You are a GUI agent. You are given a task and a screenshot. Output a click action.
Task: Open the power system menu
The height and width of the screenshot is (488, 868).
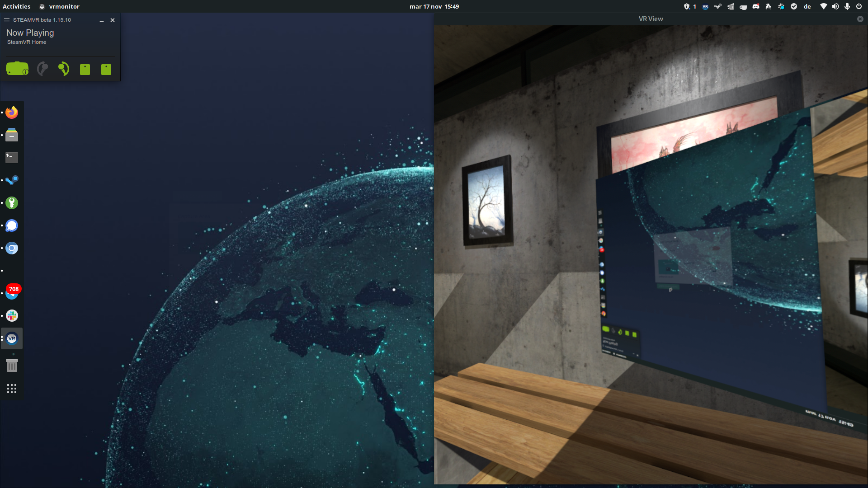pos(859,6)
